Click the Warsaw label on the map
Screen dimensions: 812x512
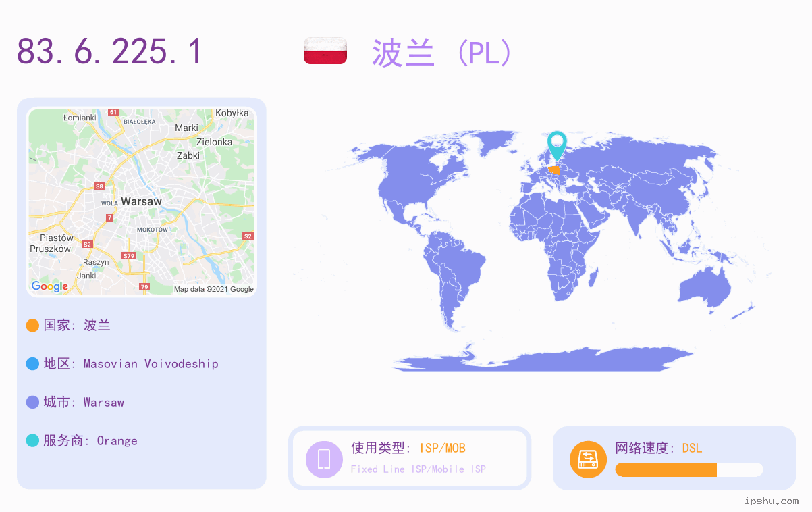142,201
